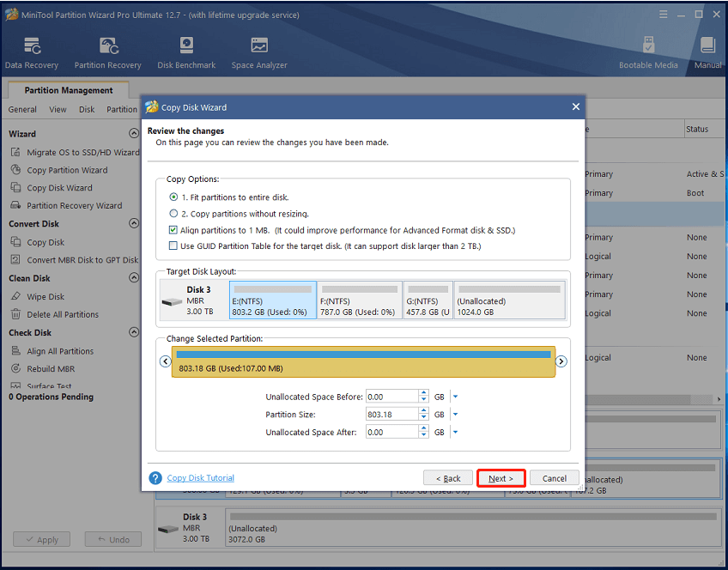Open the Disk menu
The height and width of the screenshot is (570, 728).
pos(87,110)
